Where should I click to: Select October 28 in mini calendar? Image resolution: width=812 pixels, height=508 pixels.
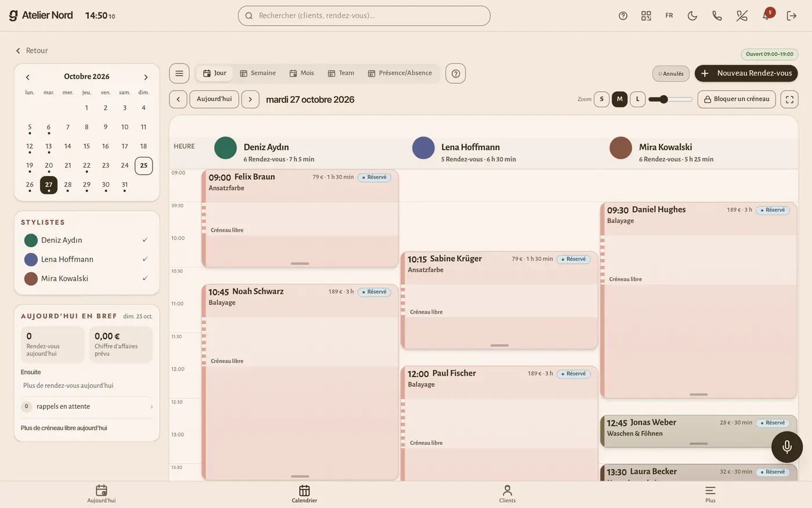tap(68, 185)
